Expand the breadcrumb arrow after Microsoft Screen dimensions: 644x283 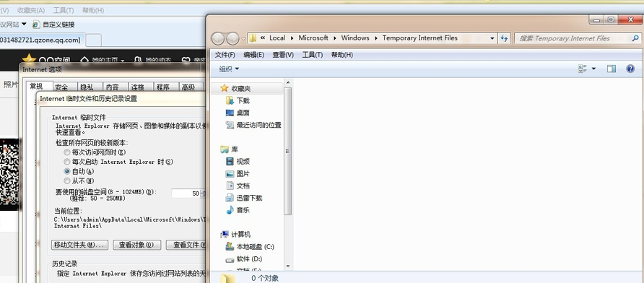point(335,38)
